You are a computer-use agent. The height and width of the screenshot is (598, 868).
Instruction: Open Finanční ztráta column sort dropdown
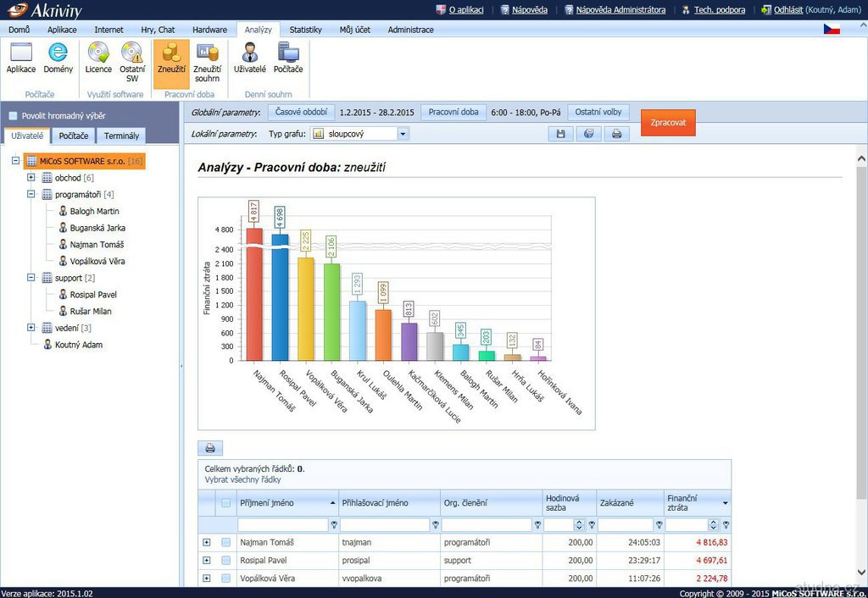726,503
